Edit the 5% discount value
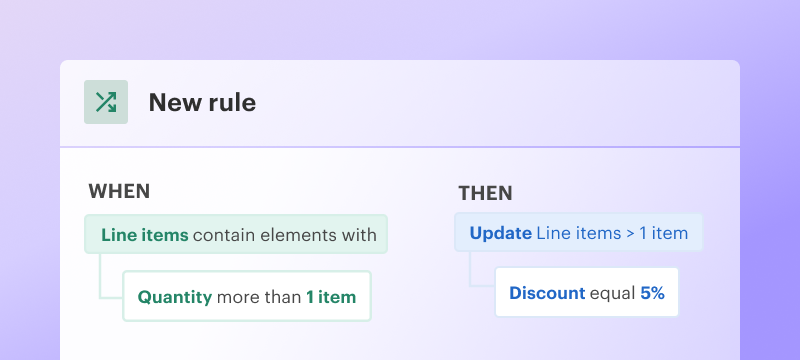The height and width of the screenshot is (360, 800). [653, 293]
